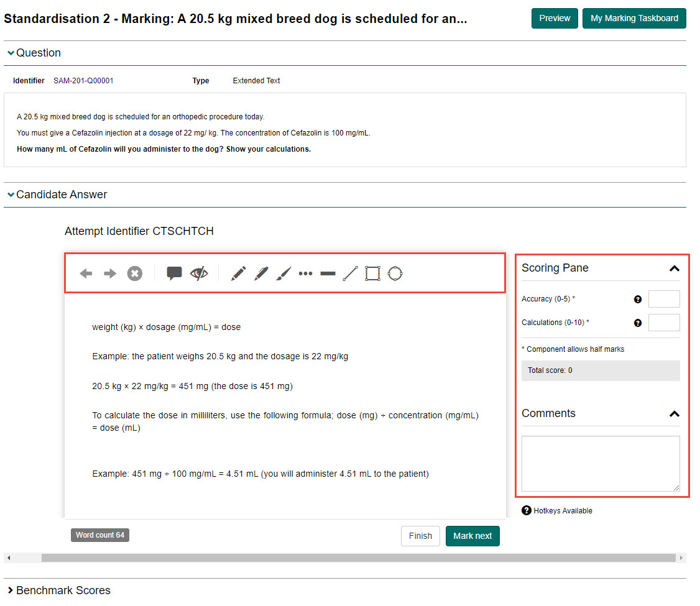The image size is (700, 606).
Task: Click the redo forward arrow icon
Action: (110, 273)
